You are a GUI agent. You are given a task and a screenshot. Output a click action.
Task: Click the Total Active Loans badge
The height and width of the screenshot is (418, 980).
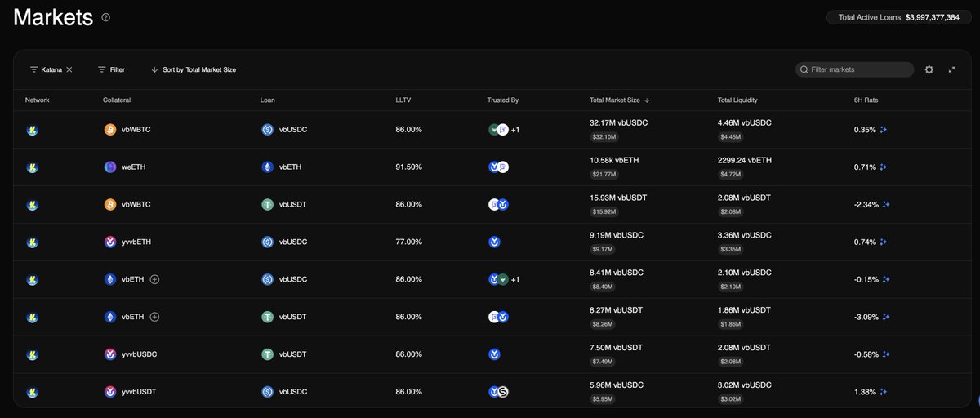(898, 17)
